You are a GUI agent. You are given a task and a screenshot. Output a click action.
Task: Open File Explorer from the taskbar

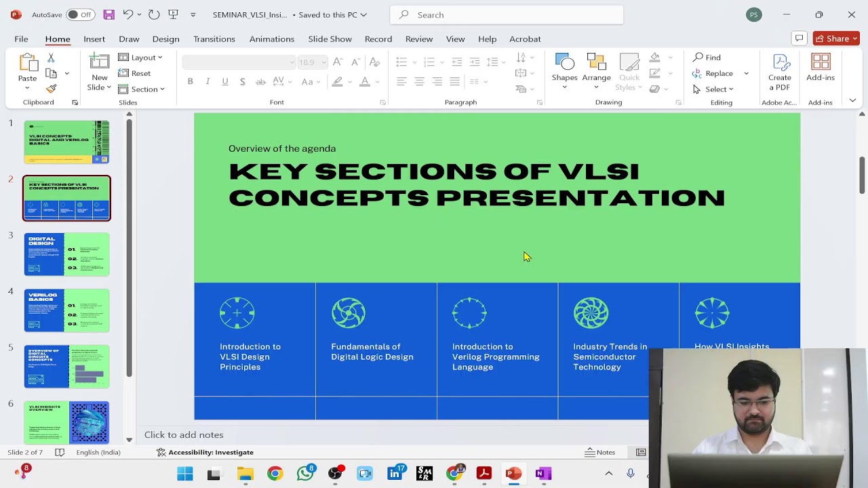tap(245, 473)
